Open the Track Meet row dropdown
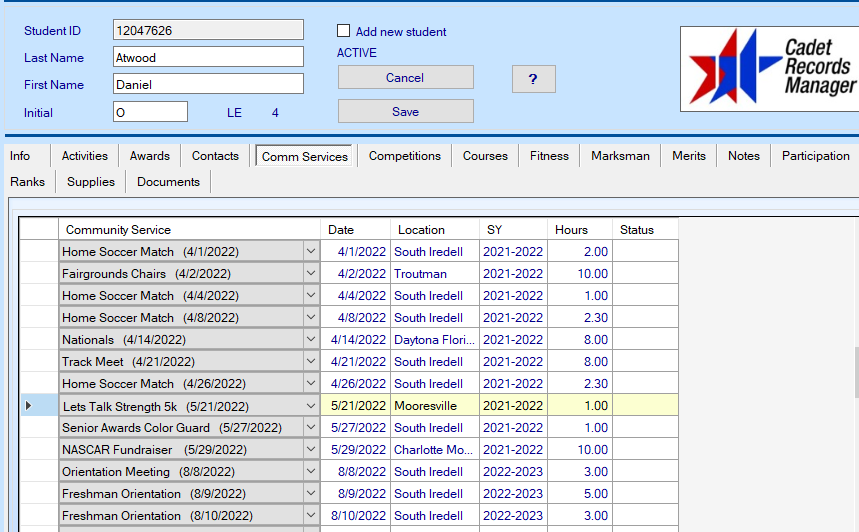Viewport: 859px width, 532px height. 310,362
